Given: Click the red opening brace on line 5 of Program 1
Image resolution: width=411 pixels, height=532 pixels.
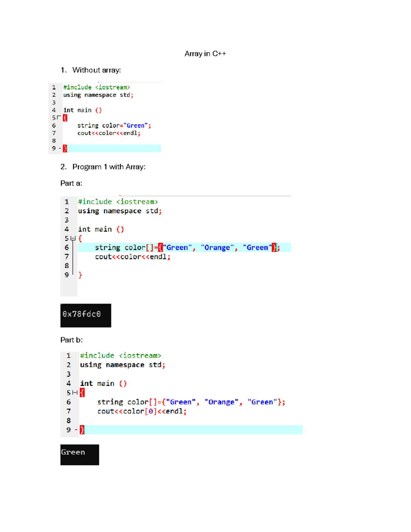Looking at the screenshot, I should (65, 118).
